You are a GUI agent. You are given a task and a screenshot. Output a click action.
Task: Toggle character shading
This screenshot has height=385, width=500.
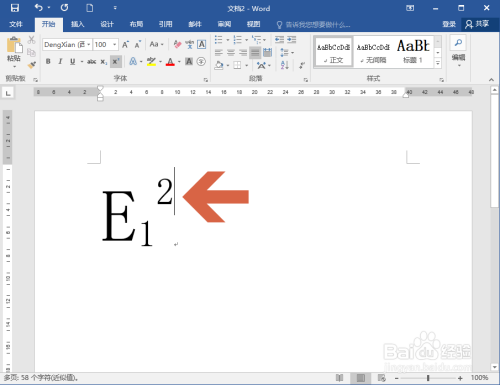189,62
